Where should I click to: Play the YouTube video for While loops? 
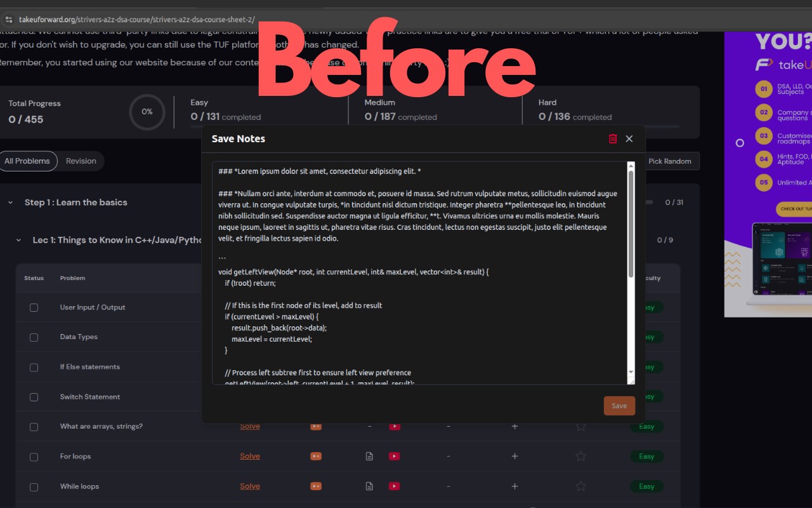click(395, 486)
